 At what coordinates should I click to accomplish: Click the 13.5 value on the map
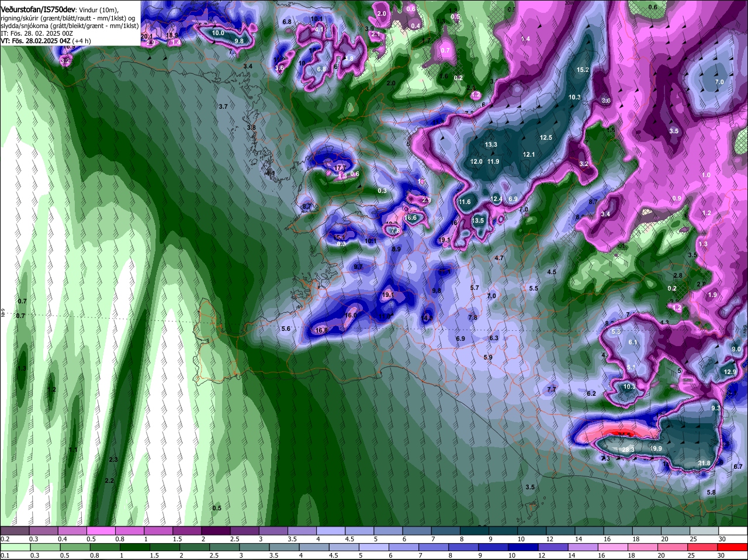(478, 220)
